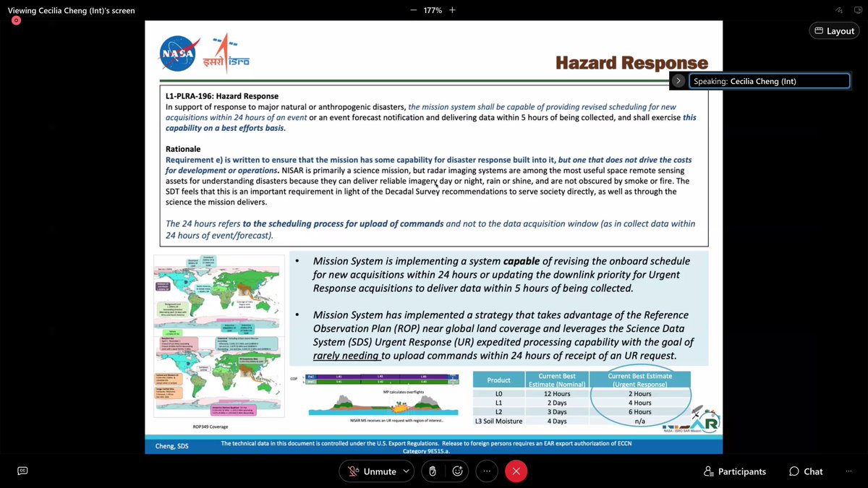This screenshot has height=488, width=868.
Task: Click the 4 Days nominal cell
Action: [x=556, y=420]
